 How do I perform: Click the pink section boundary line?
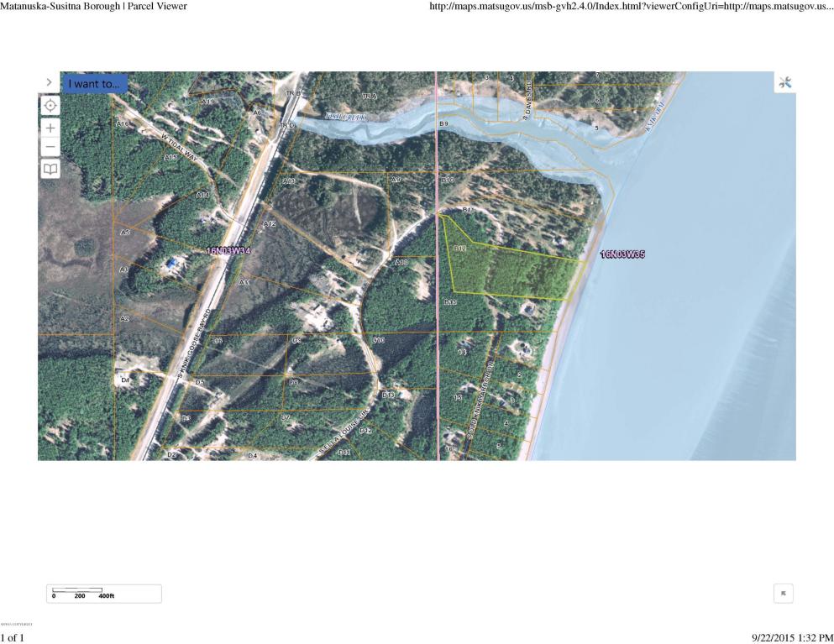[438, 266]
